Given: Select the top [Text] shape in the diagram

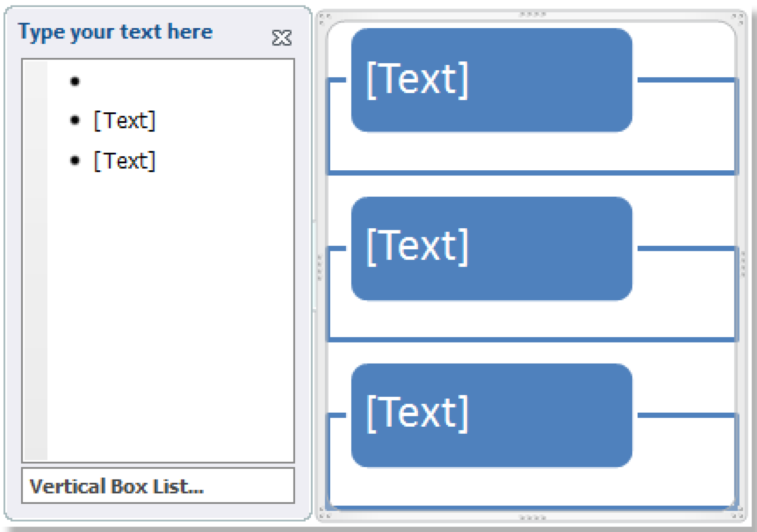Looking at the screenshot, I should click(492, 81).
